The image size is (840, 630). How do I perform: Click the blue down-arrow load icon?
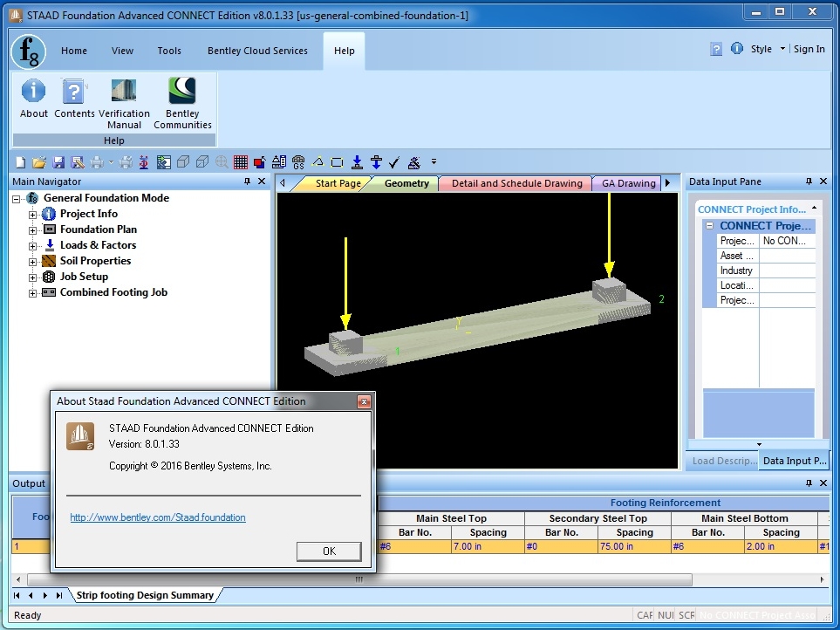point(357,161)
